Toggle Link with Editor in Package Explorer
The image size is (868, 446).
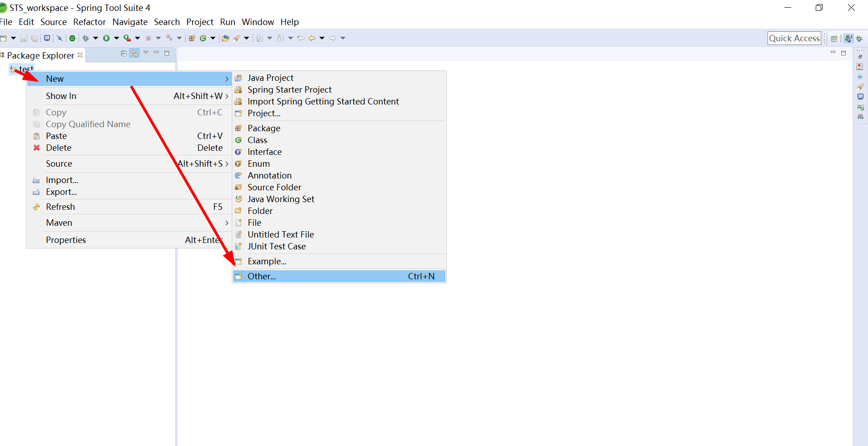(x=135, y=53)
